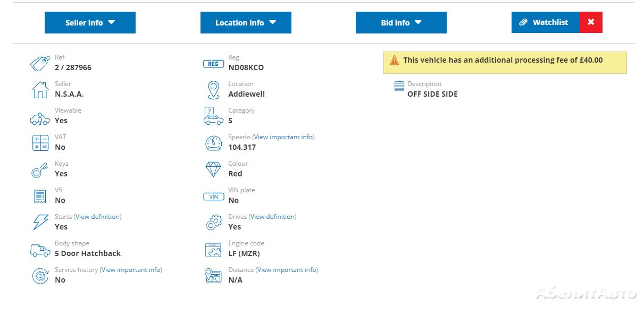Open Distance 'View important info' link
Screen dimensions: 644x315
[x=287, y=270]
